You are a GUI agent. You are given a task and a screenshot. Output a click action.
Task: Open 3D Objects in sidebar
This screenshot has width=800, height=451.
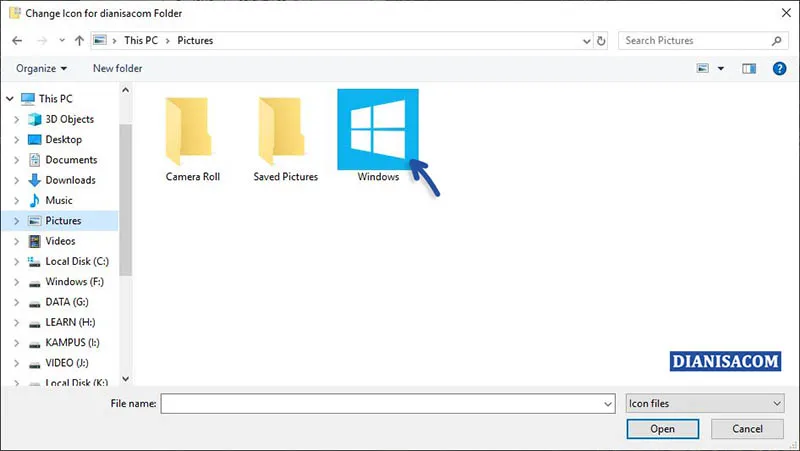click(x=69, y=119)
